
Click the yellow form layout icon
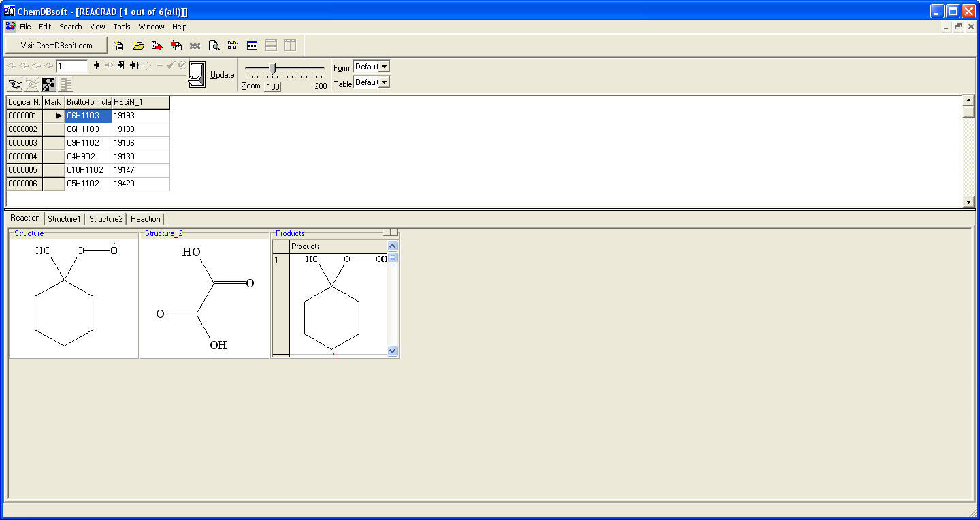point(233,46)
